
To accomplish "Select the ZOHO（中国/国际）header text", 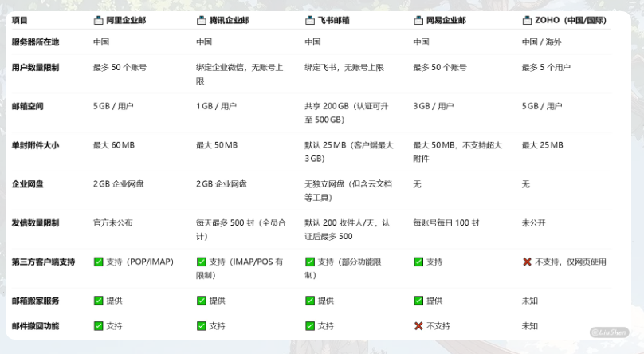I will tap(571, 20).
